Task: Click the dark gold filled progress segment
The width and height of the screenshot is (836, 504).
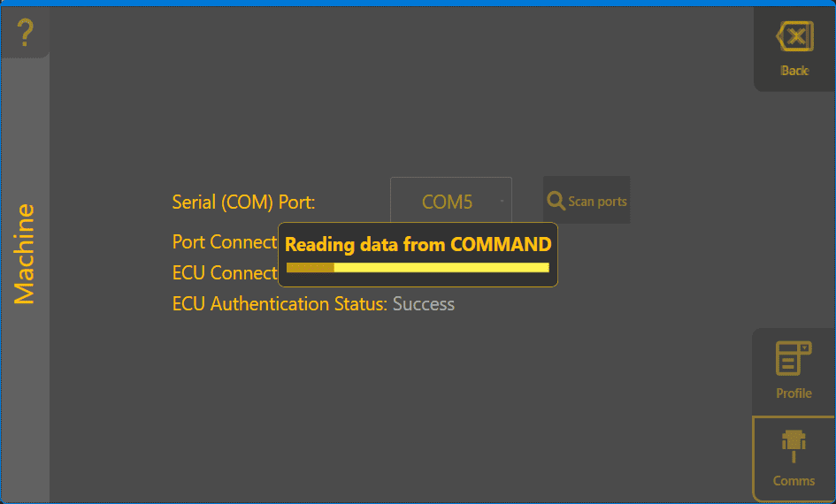Action: point(310,267)
